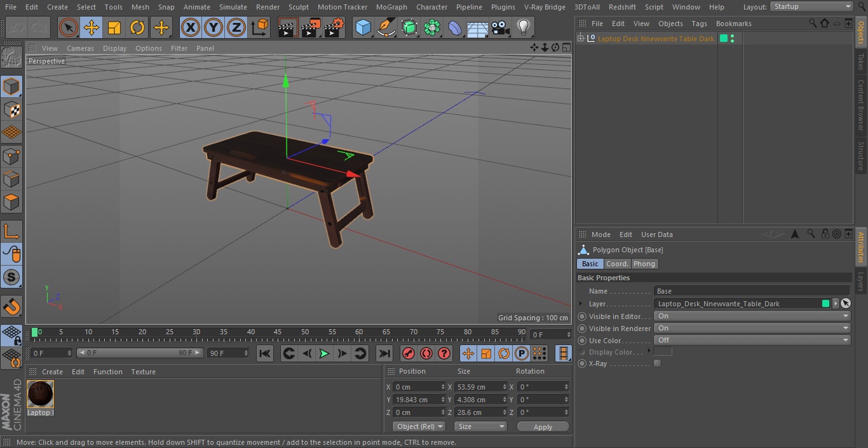Click the object's green layer swatch

point(723,39)
